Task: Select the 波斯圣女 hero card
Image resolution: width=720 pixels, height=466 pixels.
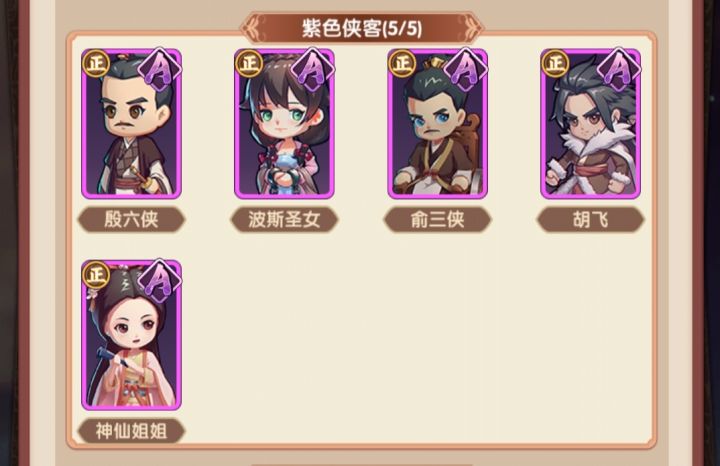Action: [x=284, y=124]
